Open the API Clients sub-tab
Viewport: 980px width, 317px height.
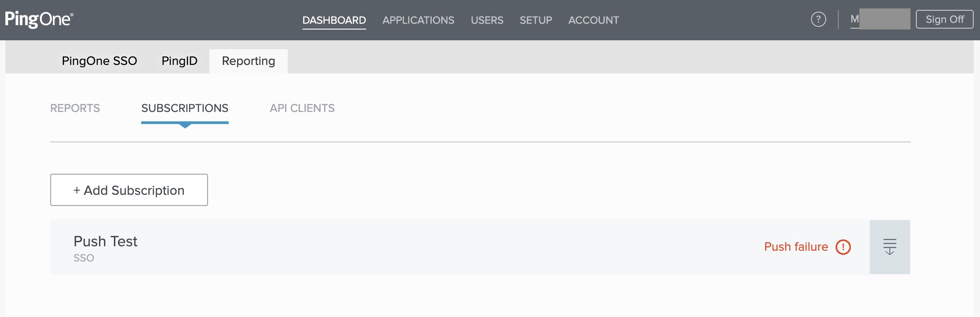(x=302, y=108)
